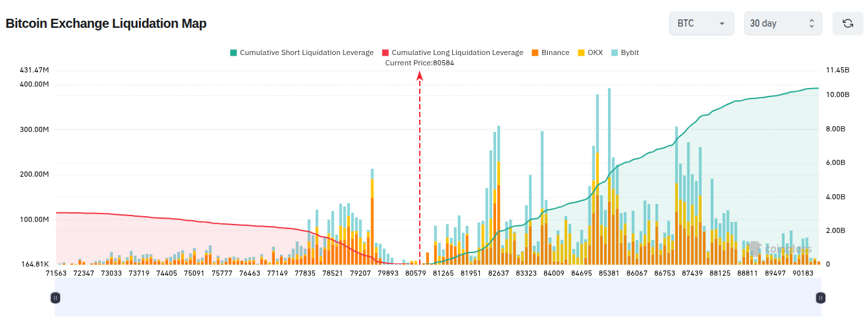
Task: Click the 71563 price axis label
Action: pos(56,274)
